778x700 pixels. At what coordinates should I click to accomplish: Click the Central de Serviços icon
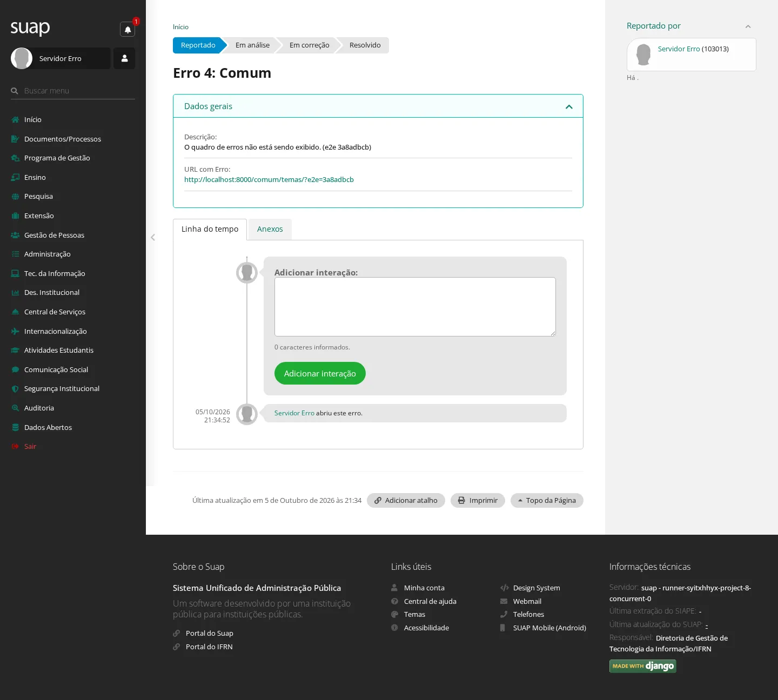point(15,312)
